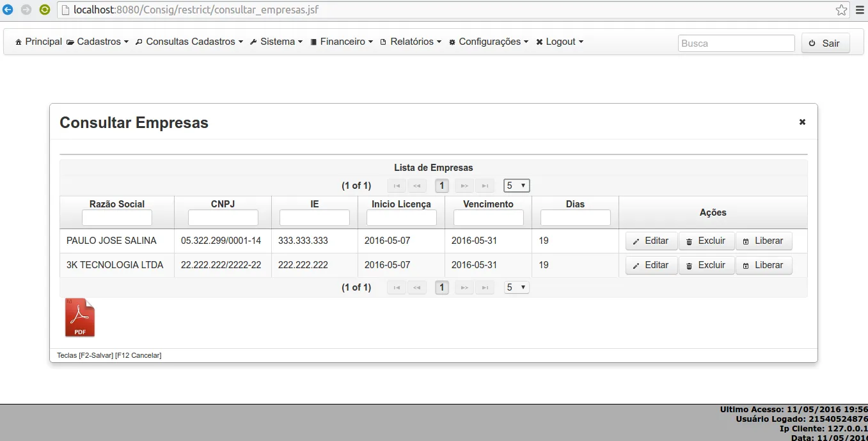Click Razão Social filter field
Viewport: 868px width, 441px height.
click(117, 218)
